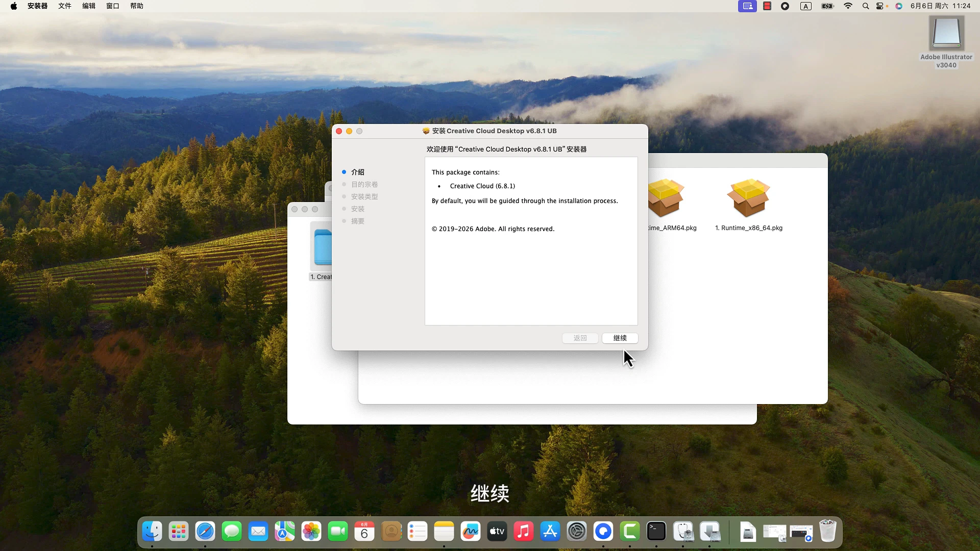The image size is (980, 551).
Task: Open the Apple menu
Action: coord(14,6)
